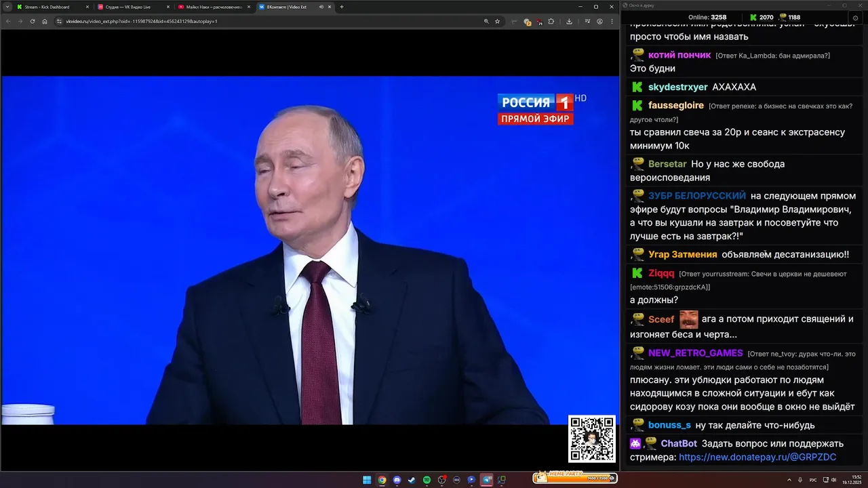Click username Sceef in chat
This screenshot has height=488, width=868.
[x=661, y=319]
